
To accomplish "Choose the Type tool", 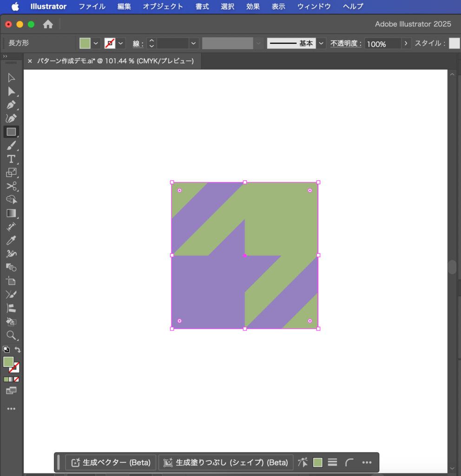I will pos(11,159).
